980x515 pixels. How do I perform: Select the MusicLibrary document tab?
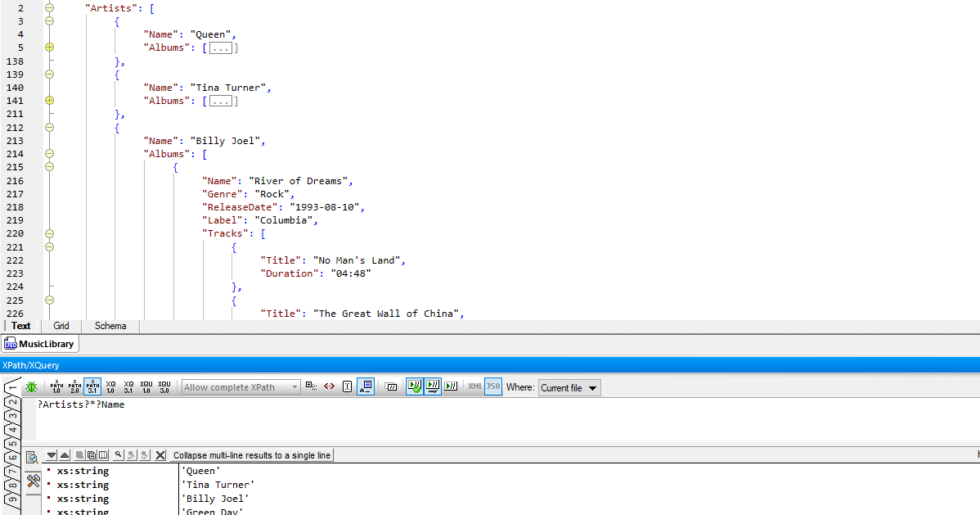coord(40,345)
